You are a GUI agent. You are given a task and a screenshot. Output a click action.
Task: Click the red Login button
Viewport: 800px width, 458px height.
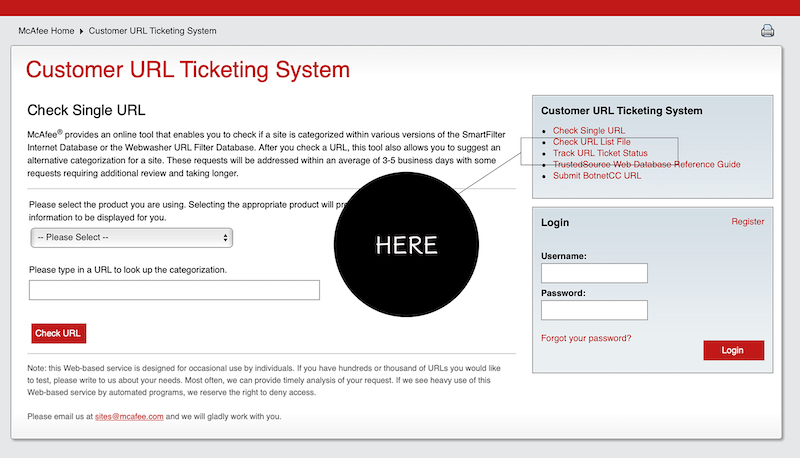[x=734, y=350]
